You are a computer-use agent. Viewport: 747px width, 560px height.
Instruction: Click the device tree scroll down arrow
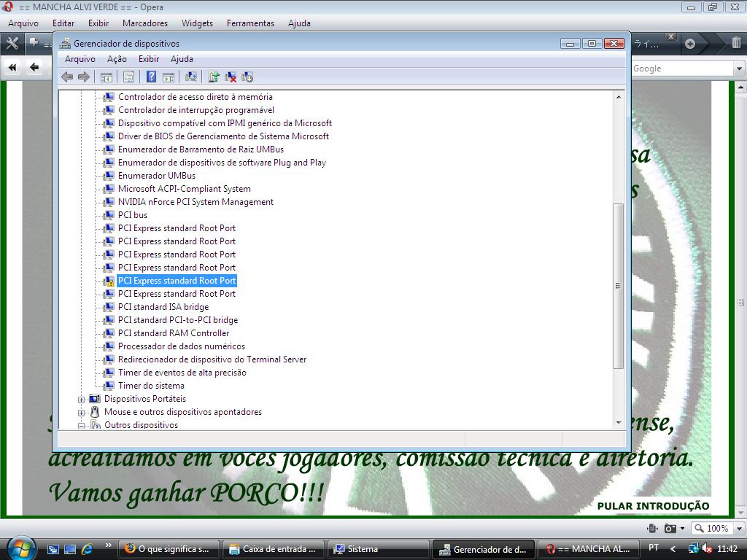point(619,422)
